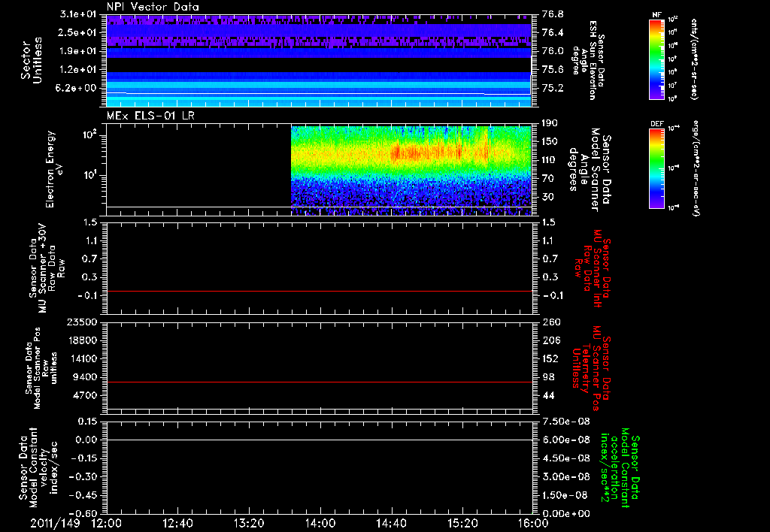Screen dimensions: 770x532
Task: Click the 0.15 velocity tick label
Action: pos(87,422)
